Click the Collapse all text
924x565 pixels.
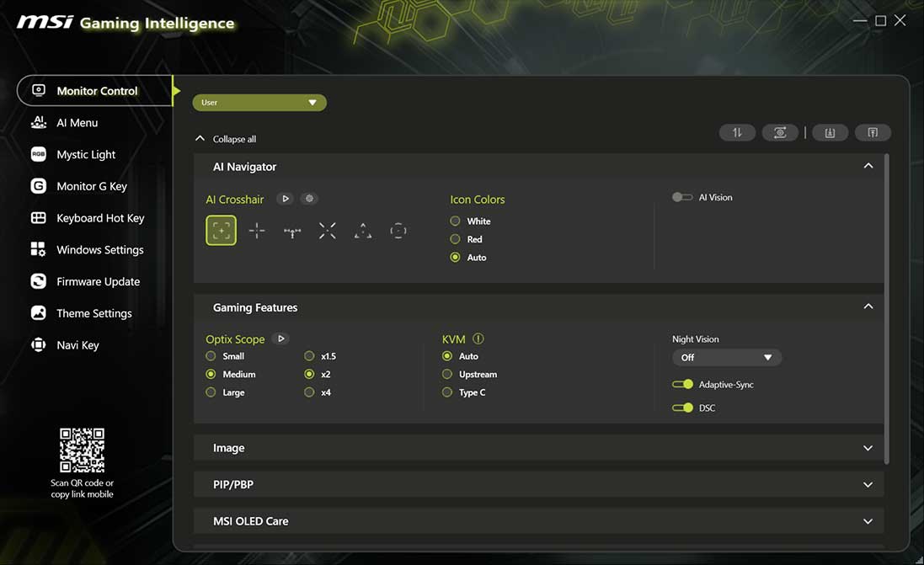tap(234, 139)
